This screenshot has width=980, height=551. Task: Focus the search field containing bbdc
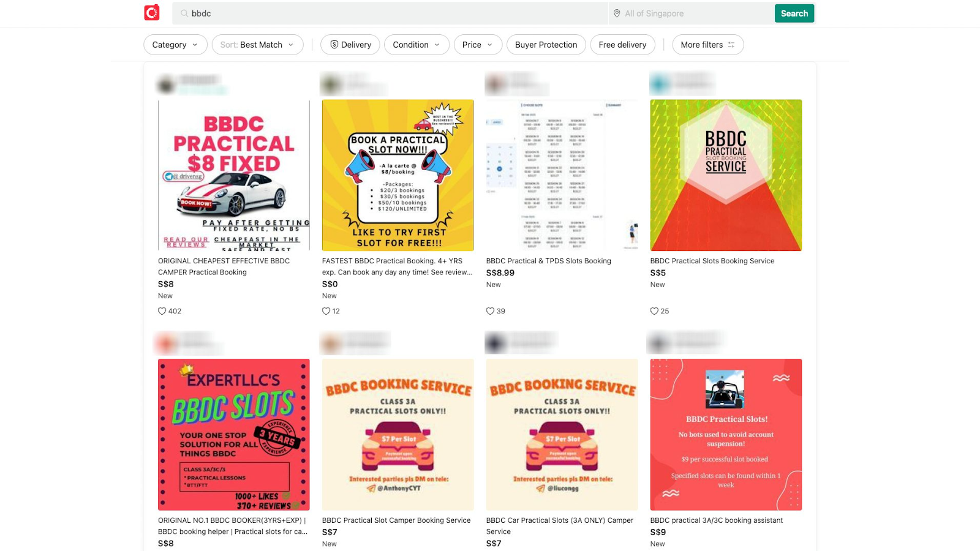[390, 13]
